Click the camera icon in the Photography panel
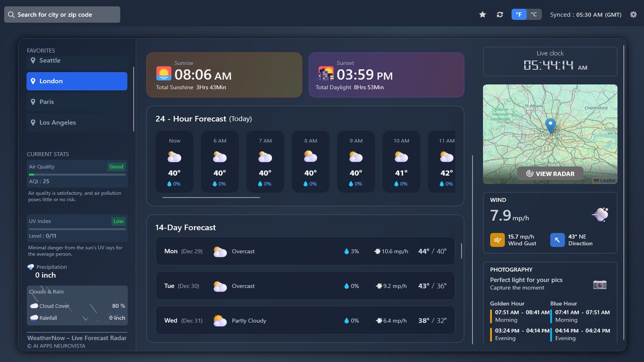 tap(599, 285)
